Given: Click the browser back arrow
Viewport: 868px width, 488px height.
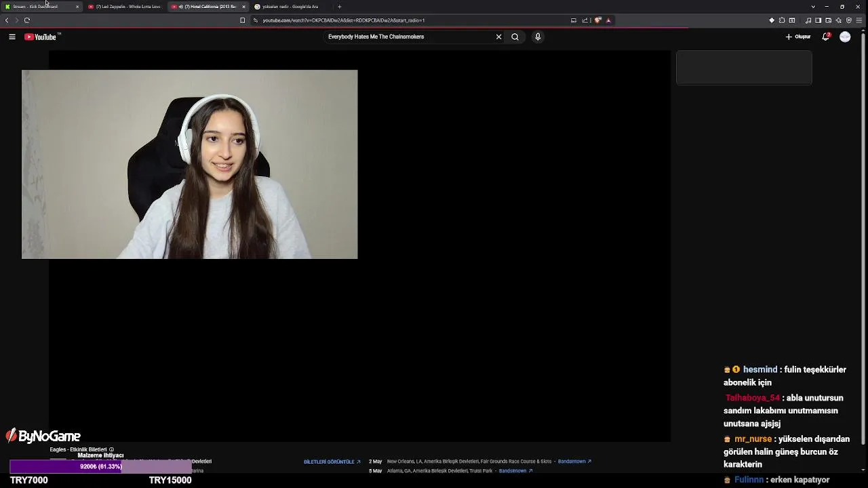Looking at the screenshot, I should click(7, 20).
